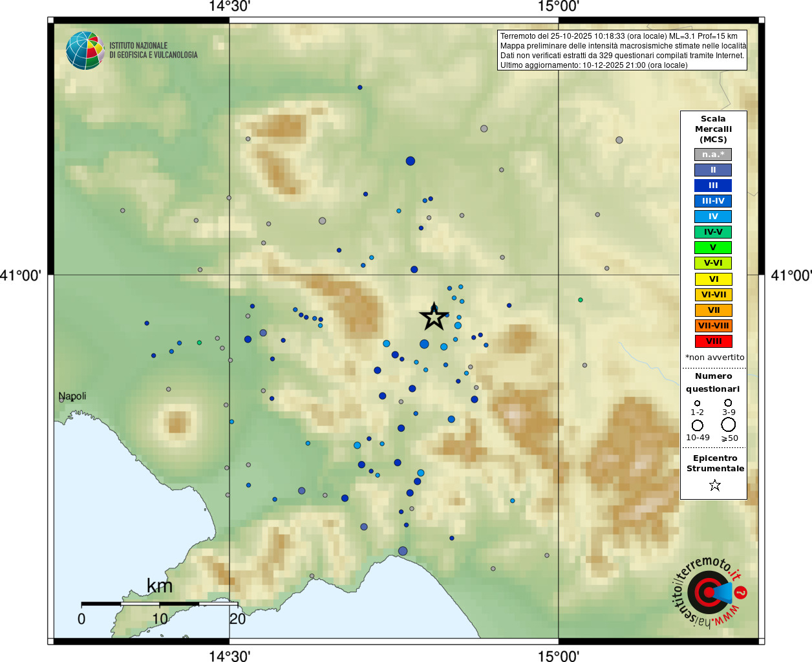Click the red VIII intensity swatch

(713, 341)
